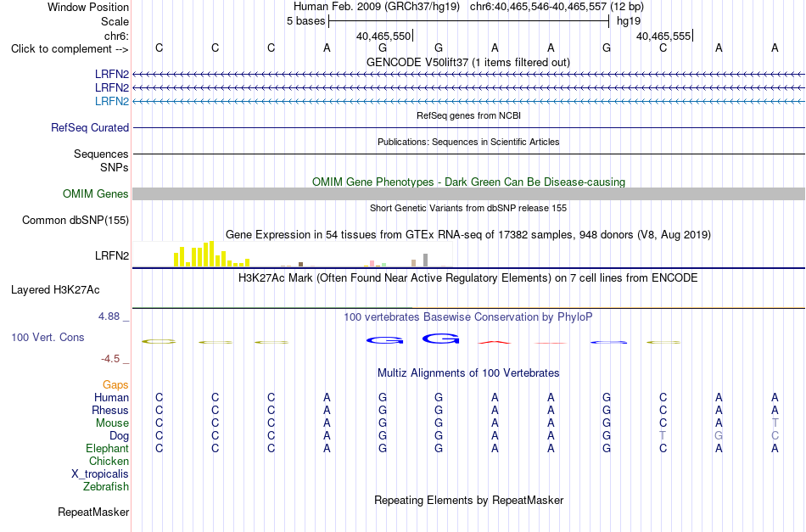Click the tallest blue G conservation logo
Viewport: 806px width, 532px height.
pos(440,339)
